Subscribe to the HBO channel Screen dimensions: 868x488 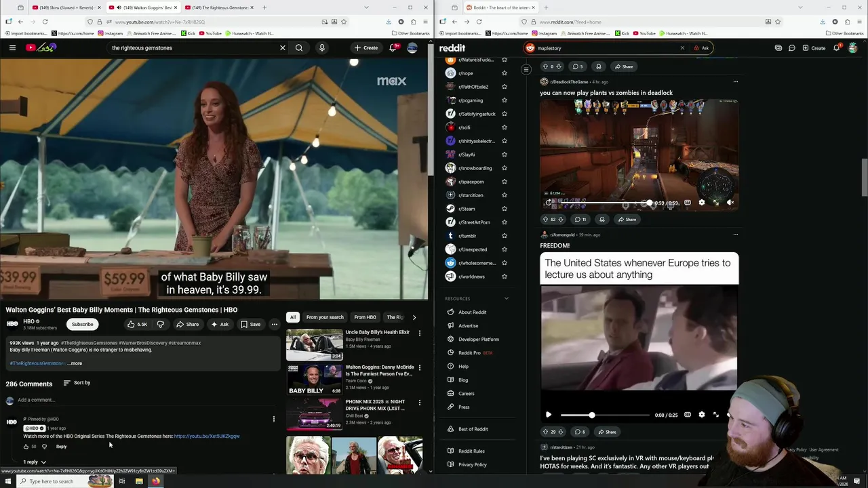(83, 324)
